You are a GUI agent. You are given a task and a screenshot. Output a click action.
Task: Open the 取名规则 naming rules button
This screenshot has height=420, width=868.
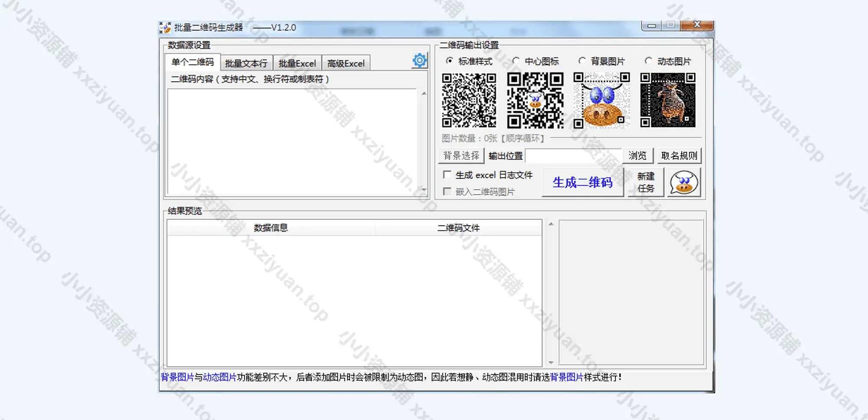tap(679, 155)
